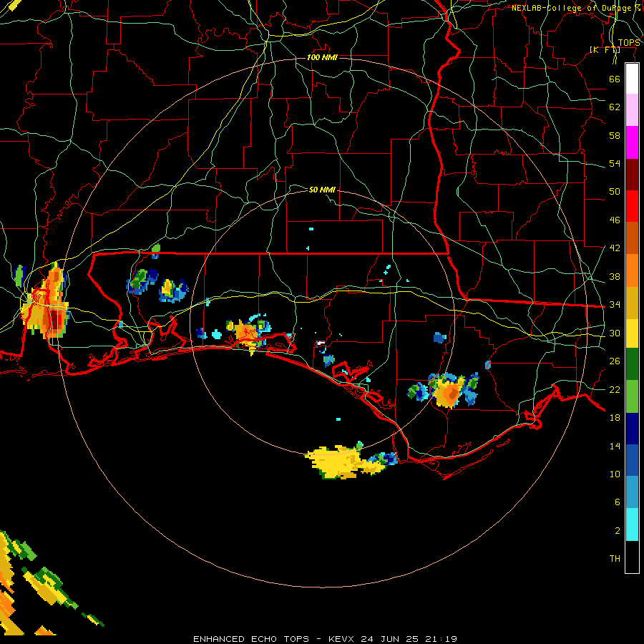Click the 34 value on the tops scale
Screen dimensions: 644x644
[x=615, y=305]
